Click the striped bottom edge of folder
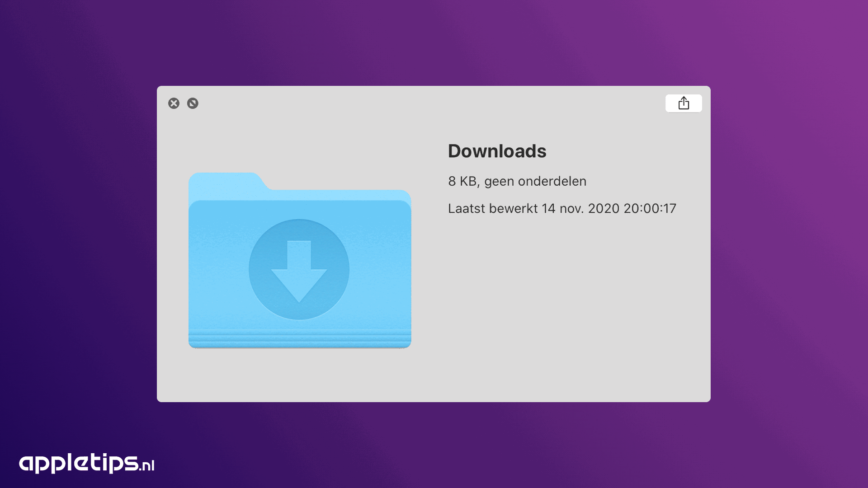This screenshot has height=488, width=868. coord(300,340)
